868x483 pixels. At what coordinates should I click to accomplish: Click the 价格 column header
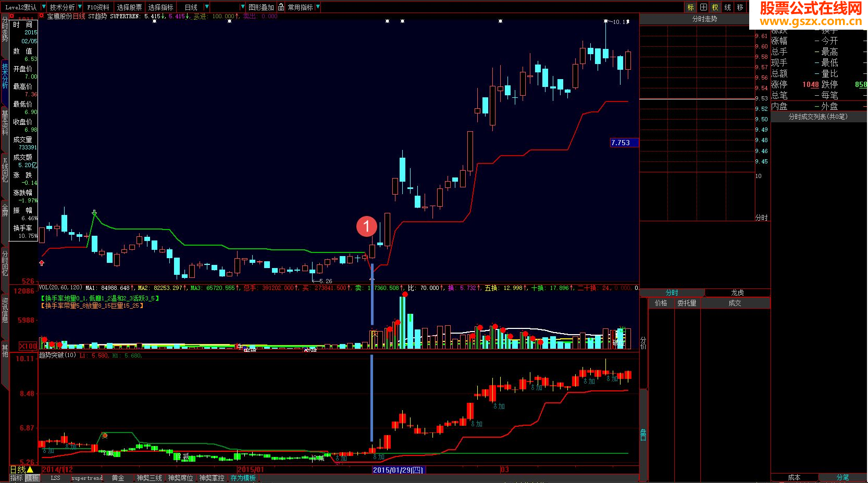(661, 303)
